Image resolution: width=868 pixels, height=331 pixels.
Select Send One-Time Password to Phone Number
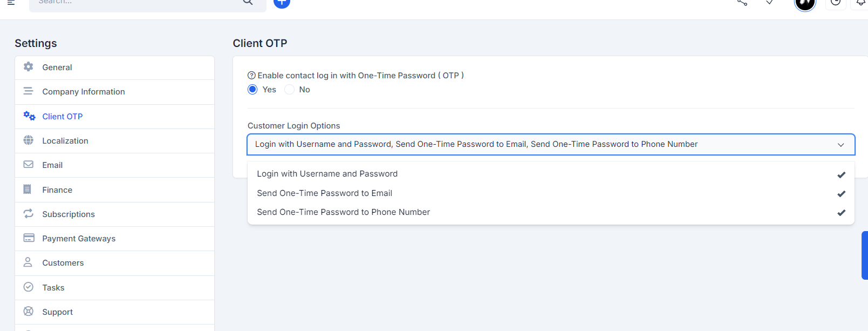point(343,212)
